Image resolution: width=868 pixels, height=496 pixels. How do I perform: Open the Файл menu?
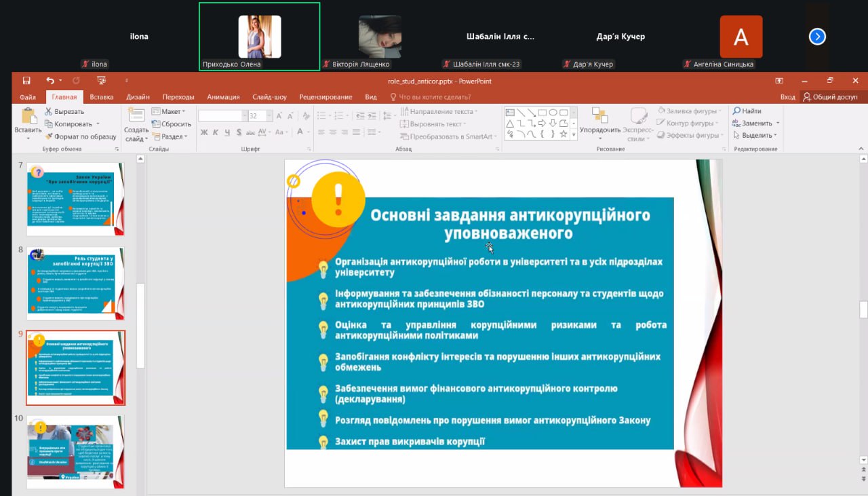point(28,97)
